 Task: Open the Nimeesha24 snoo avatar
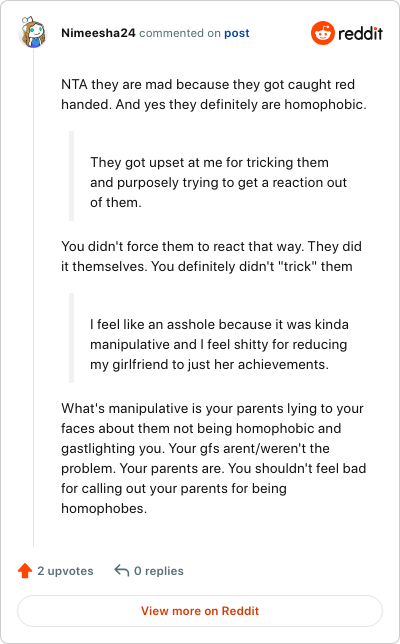coord(33,32)
